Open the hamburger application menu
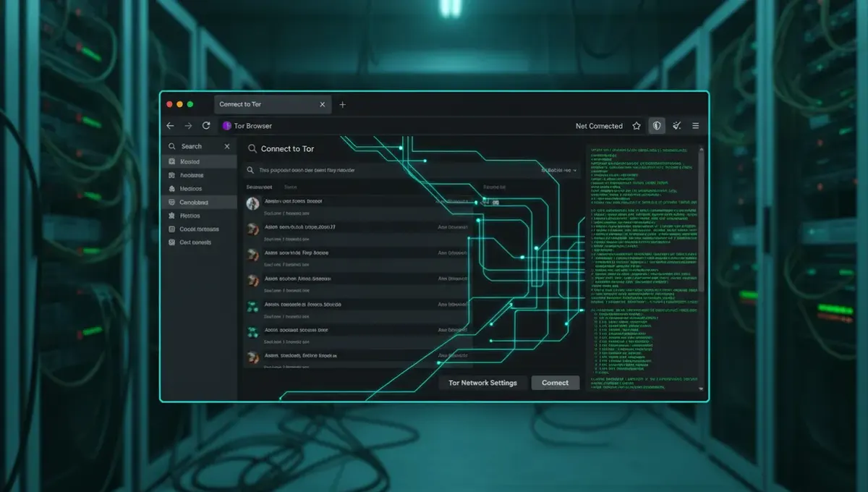Screen dimensions: 868x492 [x=696, y=126]
